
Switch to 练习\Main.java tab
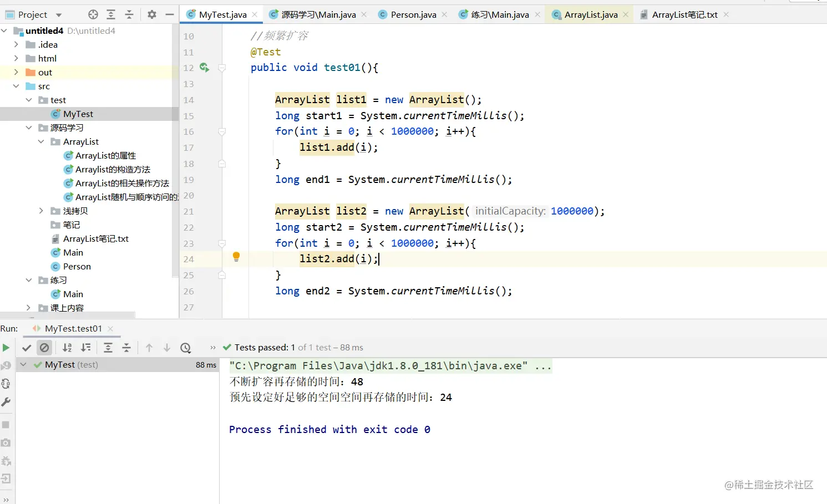500,15
